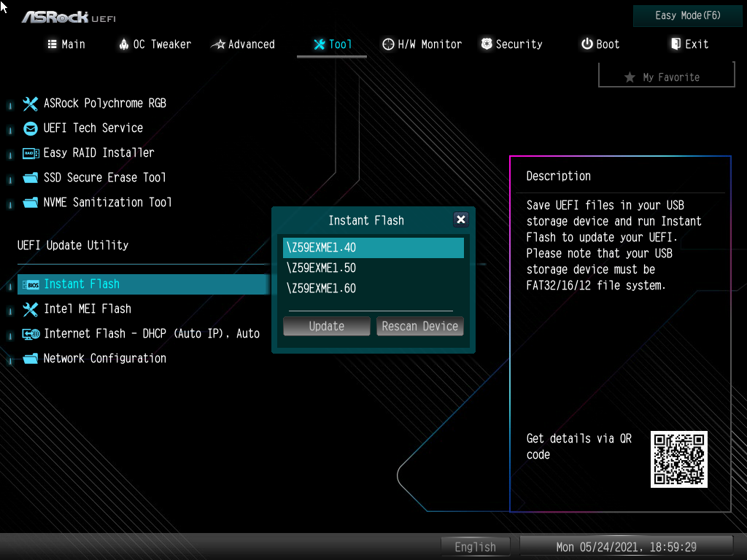Select the Instant Flash menu entry
747x560 pixels.
pos(144,284)
